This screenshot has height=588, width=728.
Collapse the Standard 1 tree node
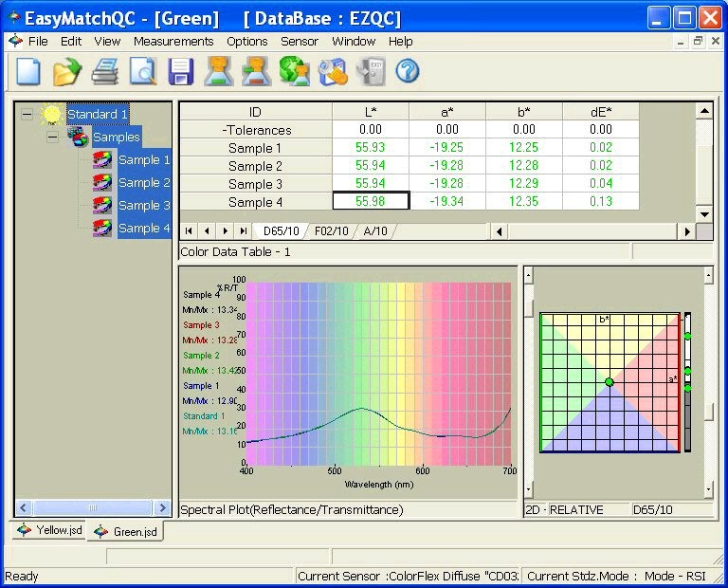pos(27,115)
